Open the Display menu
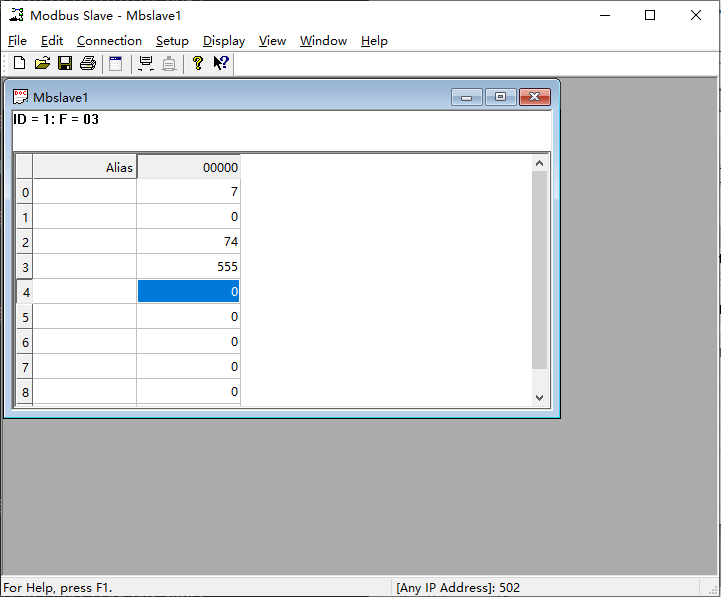Screen dimensions: 721x597 [224, 41]
